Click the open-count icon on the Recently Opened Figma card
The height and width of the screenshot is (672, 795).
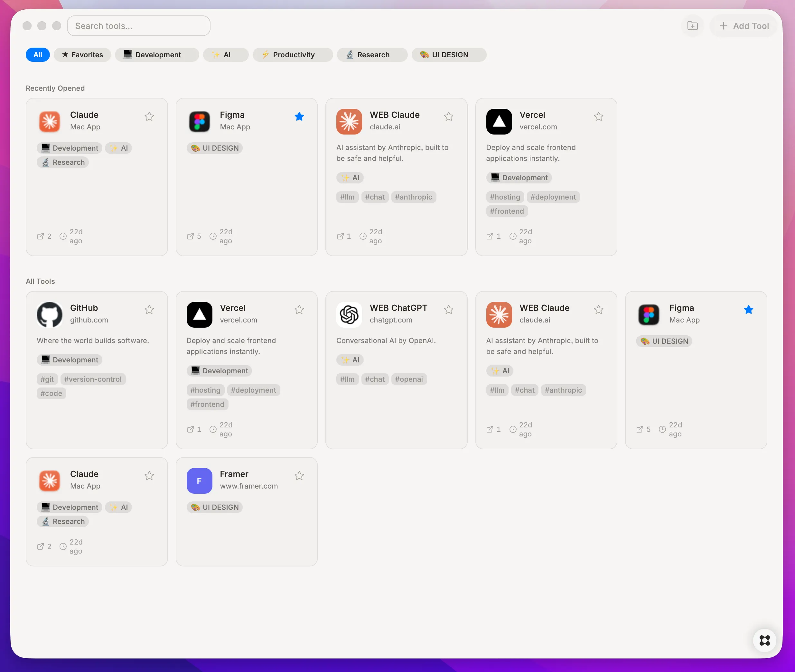[x=191, y=236]
